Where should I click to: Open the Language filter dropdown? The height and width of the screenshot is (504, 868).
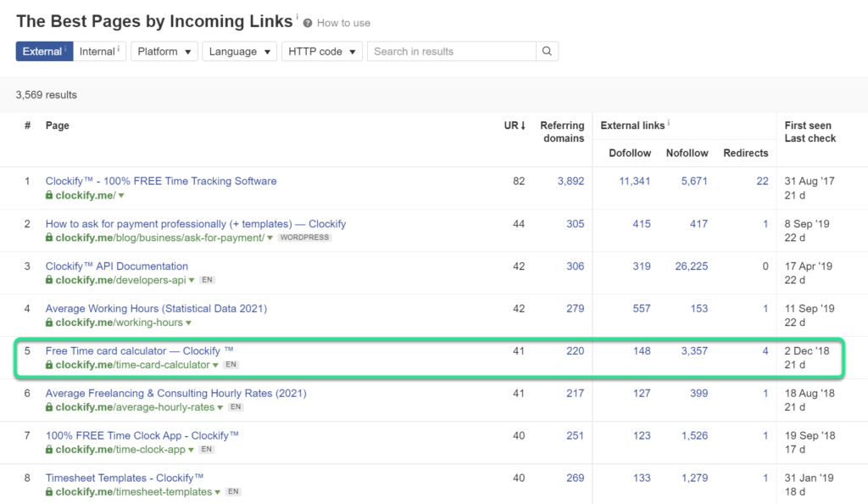point(239,51)
